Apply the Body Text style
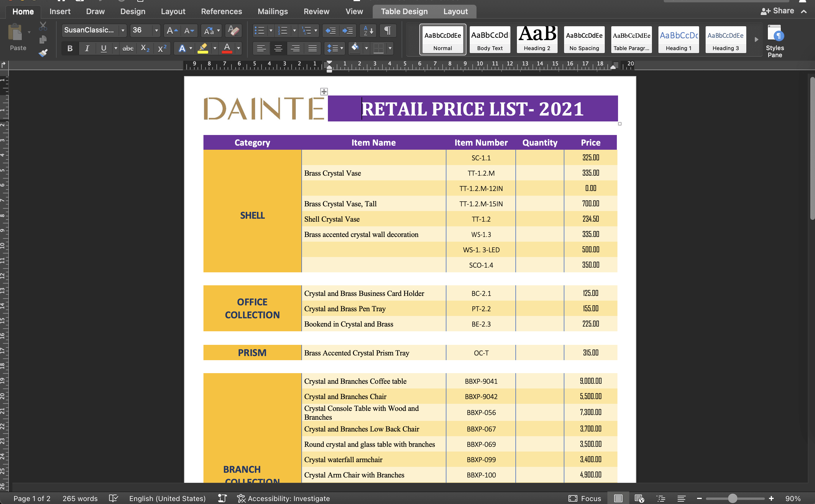Screen dimensions: 815x504 pos(490,39)
